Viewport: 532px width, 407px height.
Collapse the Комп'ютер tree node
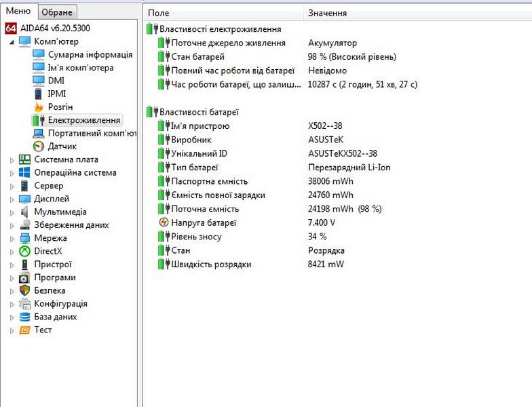12,42
